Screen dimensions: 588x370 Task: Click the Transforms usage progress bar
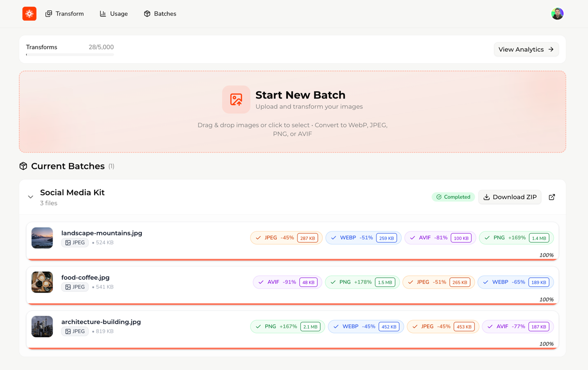(x=70, y=55)
